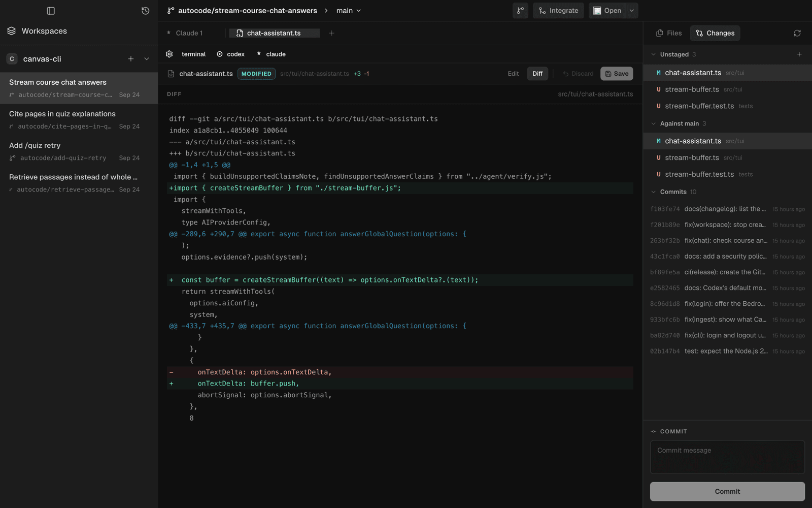Open the Files panel tab
This screenshot has height=508, width=812.
pos(669,33)
